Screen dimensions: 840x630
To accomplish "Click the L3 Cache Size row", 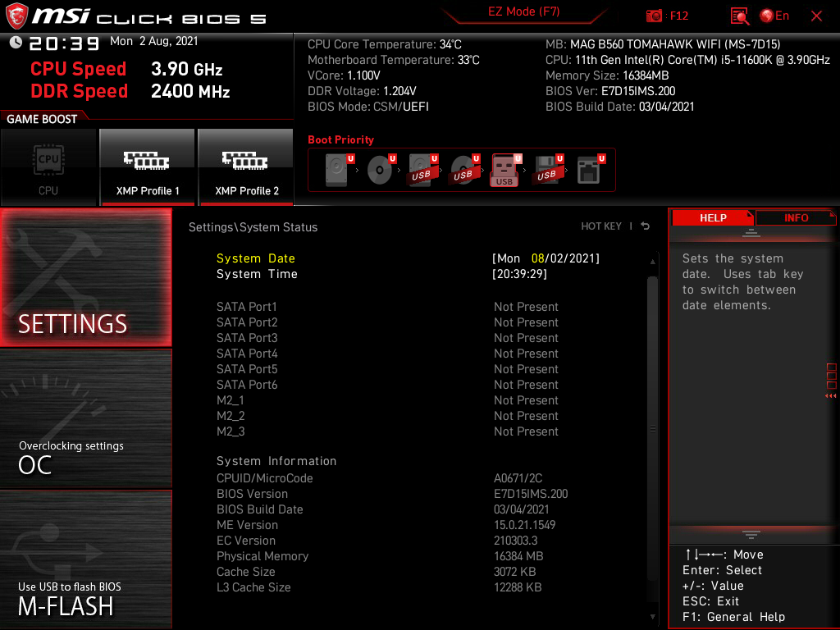I will point(379,587).
